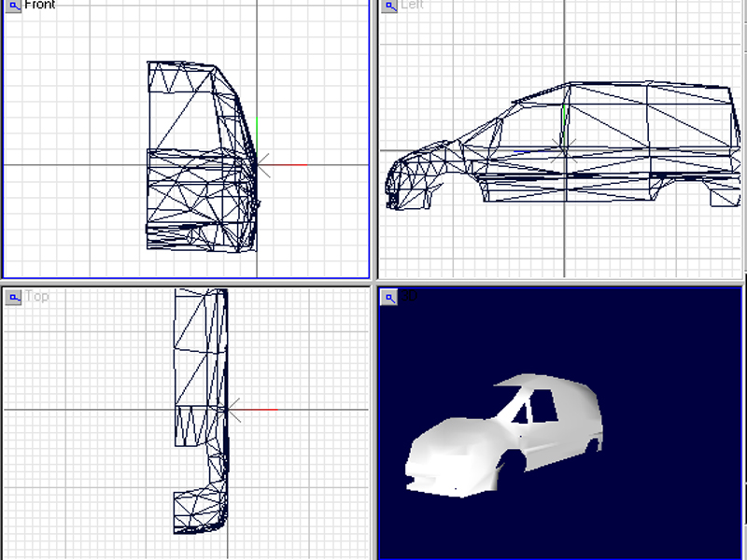The height and width of the screenshot is (560, 747).
Task: Click the car roof wireframe in Left view
Action: coord(648,85)
